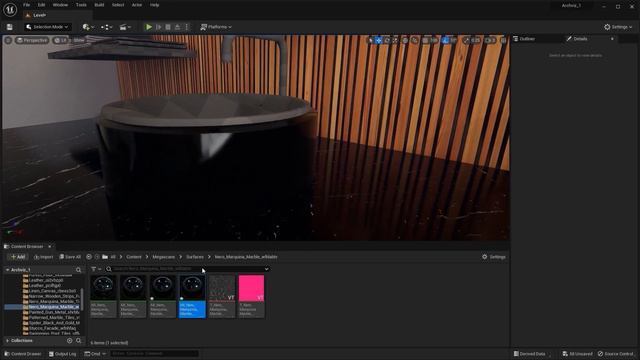Viewport: 640px width, 360px height.
Task: Click the skip frame play button
Action: 159,27
